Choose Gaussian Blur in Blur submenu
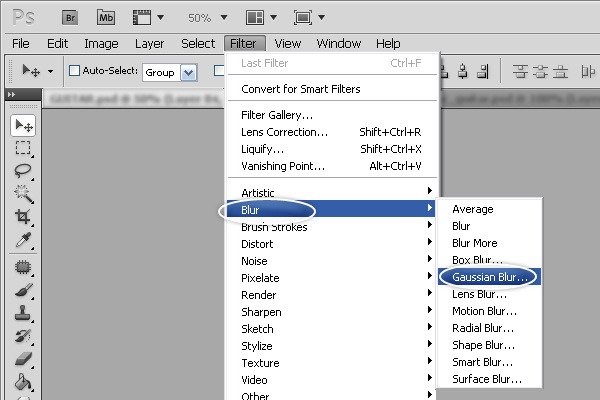Screen dimensions: 600x400 (489, 277)
